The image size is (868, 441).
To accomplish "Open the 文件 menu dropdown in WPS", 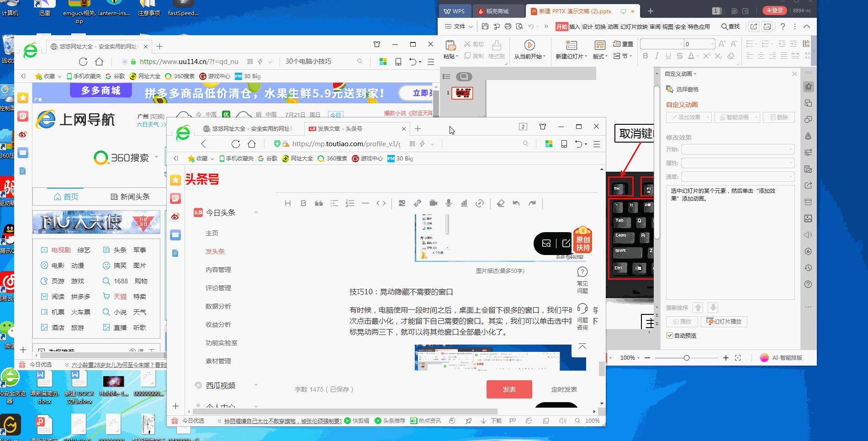I will click(459, 27).
